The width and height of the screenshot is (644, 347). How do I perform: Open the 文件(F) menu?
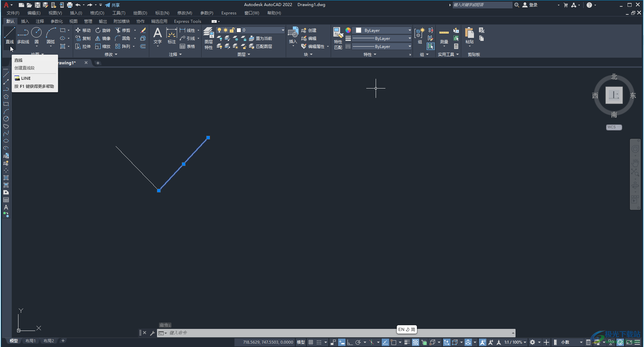point(13,13)
